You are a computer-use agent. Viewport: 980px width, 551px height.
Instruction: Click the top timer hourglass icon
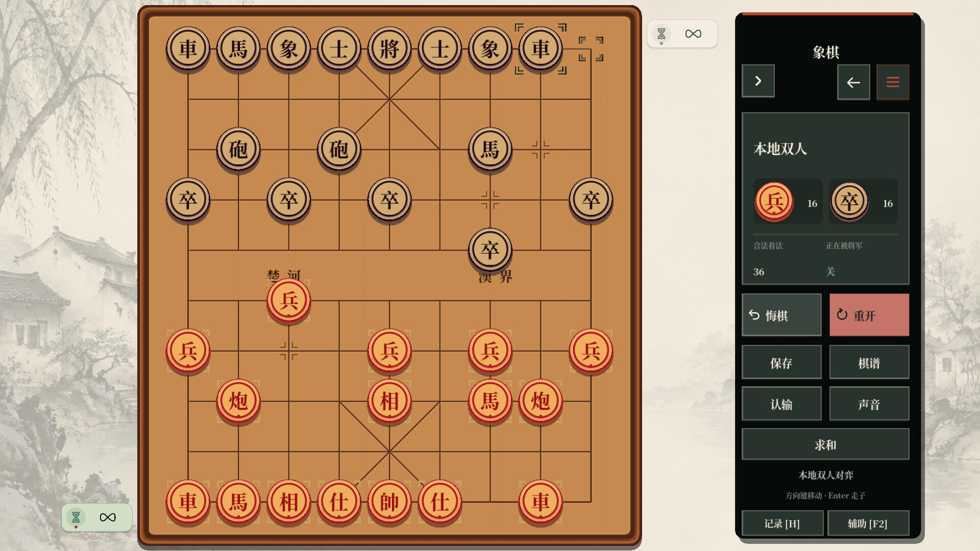point(661,34)
